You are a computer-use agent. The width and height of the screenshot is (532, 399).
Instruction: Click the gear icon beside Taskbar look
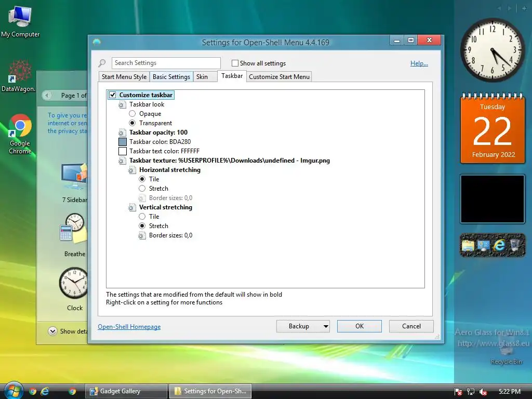click(x=122, y=104)
